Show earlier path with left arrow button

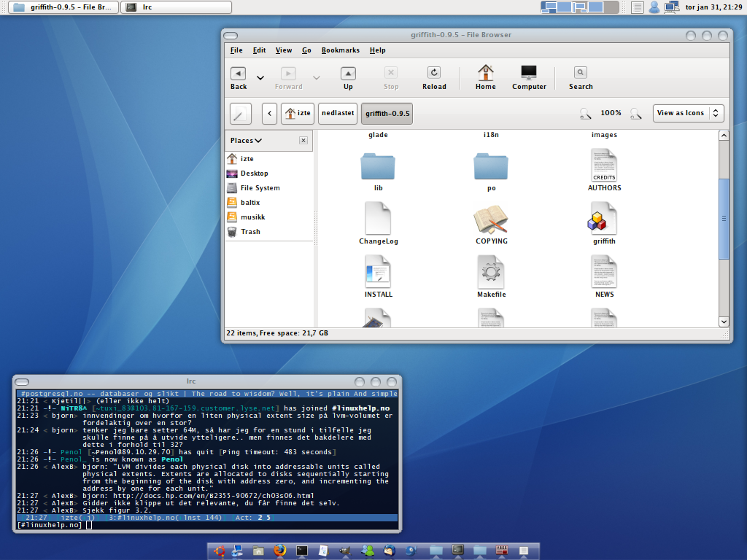(x=269, y=113)
